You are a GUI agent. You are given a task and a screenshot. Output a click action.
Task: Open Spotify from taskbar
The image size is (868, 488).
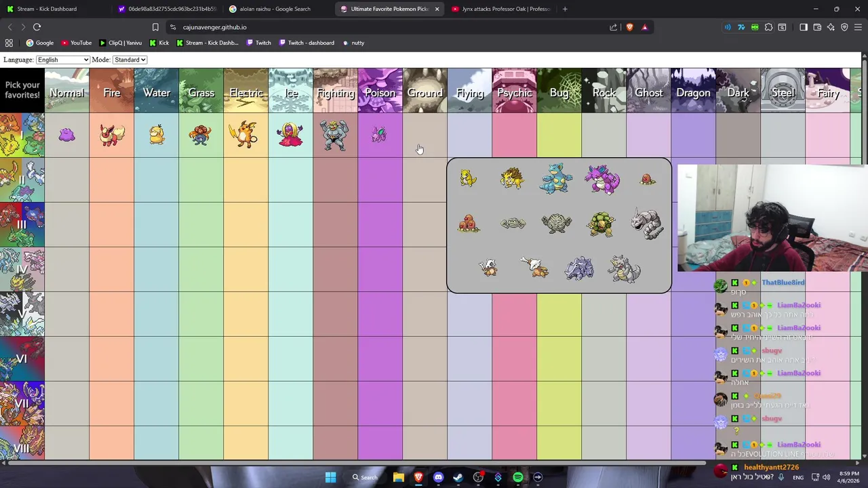click(518, 477)
